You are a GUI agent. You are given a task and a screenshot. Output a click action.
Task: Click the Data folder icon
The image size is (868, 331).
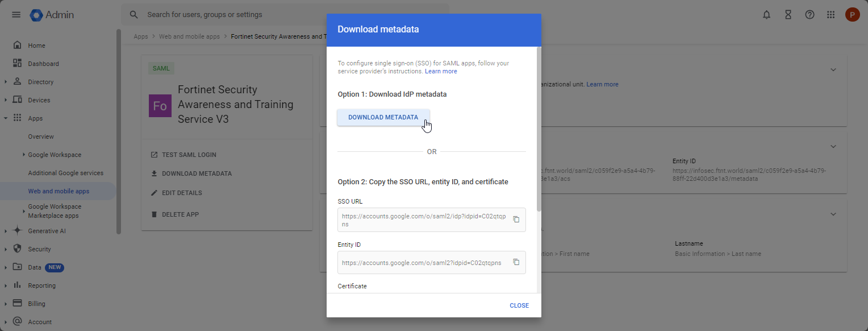[17, 267]
